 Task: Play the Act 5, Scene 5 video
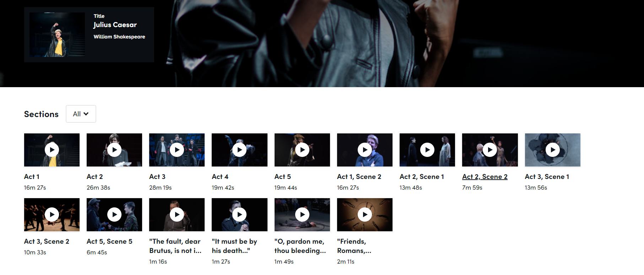click(114, 215)
